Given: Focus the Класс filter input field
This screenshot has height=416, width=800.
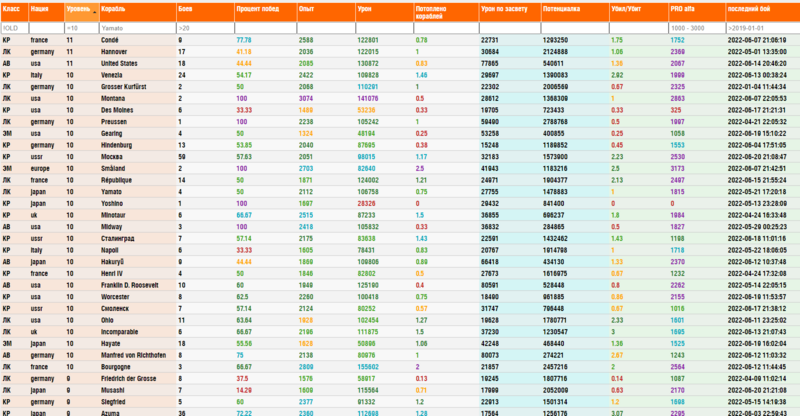Looking at the screenshot, I should tap(15, 28).
